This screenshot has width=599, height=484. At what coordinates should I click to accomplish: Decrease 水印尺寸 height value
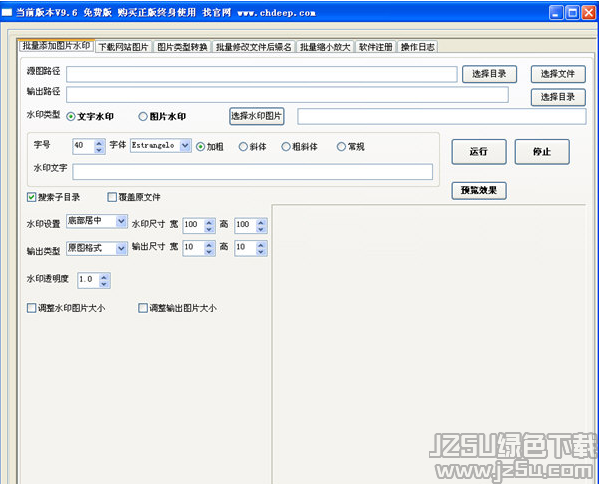(x=261, y=229)
